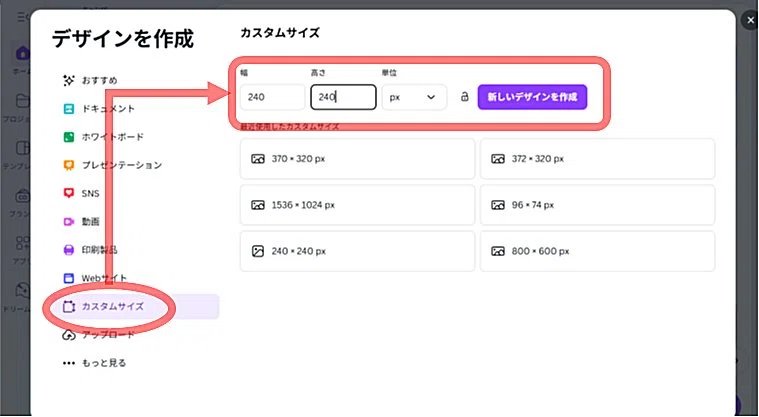This screenshot has width=759, height=417.
Task: Click the 印刷製品 printer icon
Action: click(69, 250)
